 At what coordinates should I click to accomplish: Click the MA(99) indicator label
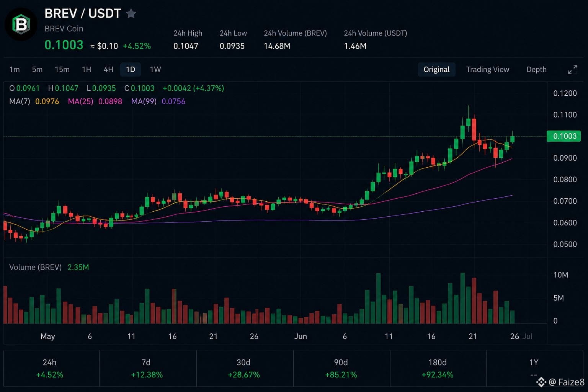(x=144, y=101)
